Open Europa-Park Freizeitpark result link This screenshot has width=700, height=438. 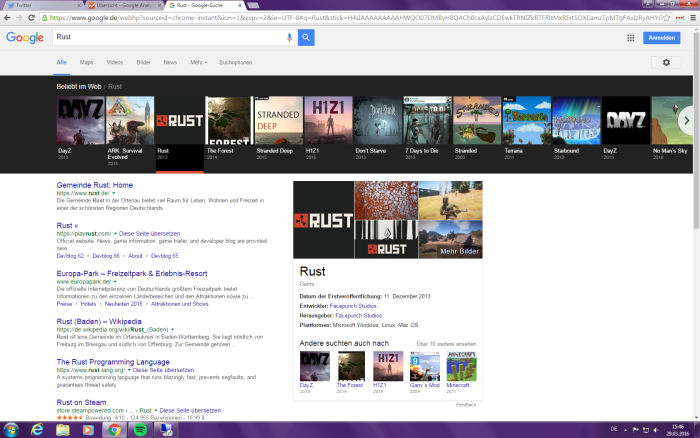coord(132,273)
